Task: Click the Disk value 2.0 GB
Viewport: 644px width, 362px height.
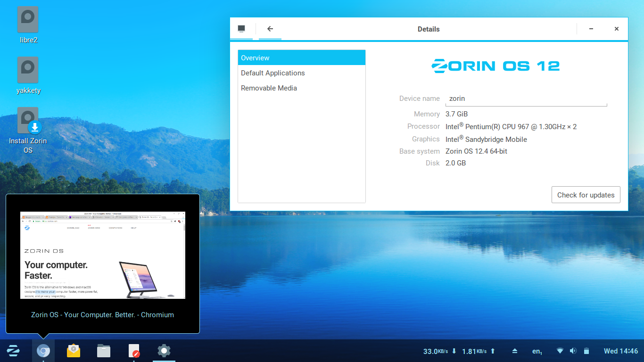Action: point(455,163)
